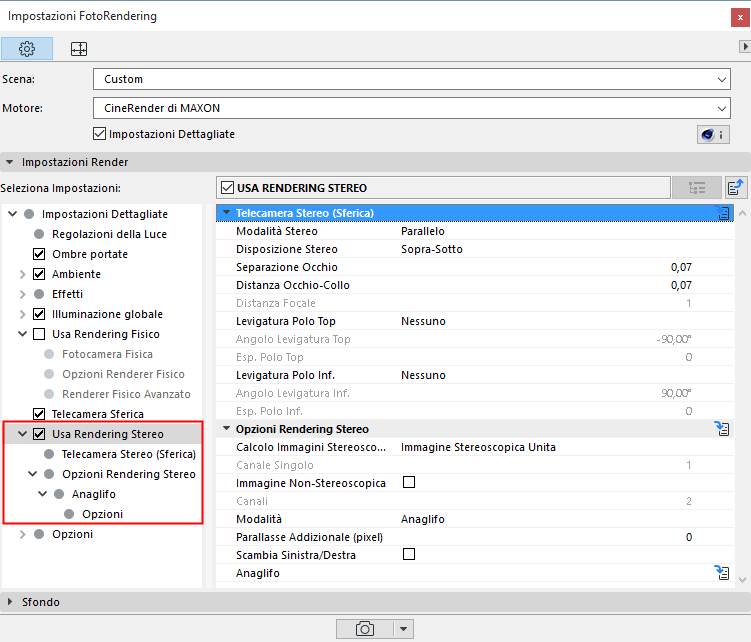Click icon on Opzioni Rendering Stereo header row
Screen dimensions: 751x642
click(722, 428)
